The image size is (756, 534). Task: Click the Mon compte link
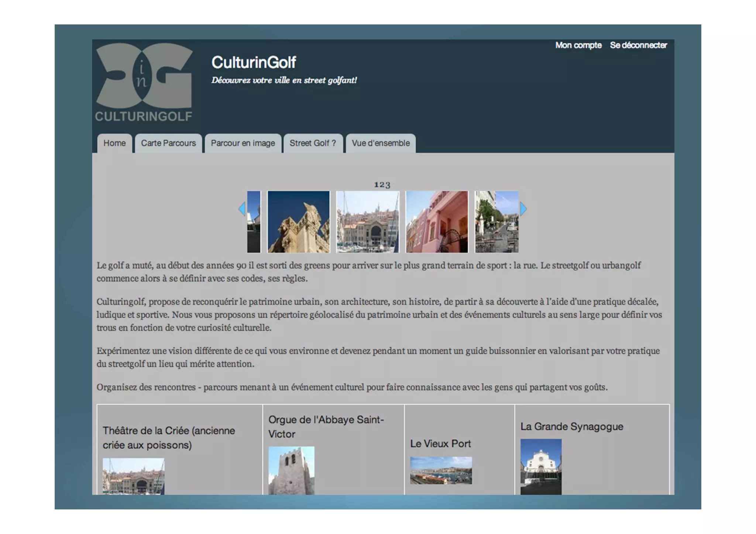(578, 45)
